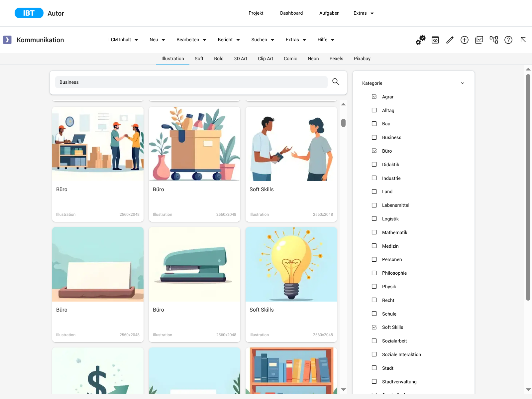
Task: Select the teal stapler illustration
Action: pyautogui.click(x=194, y=264)
